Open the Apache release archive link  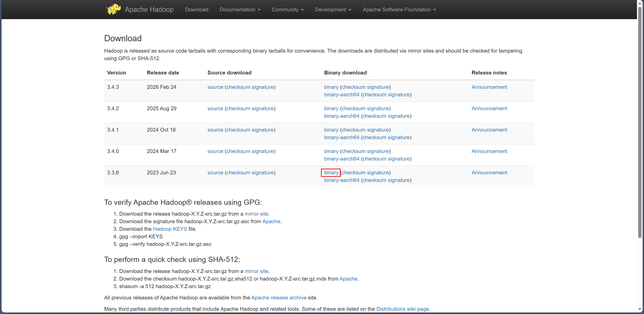(x=278, y=298)
